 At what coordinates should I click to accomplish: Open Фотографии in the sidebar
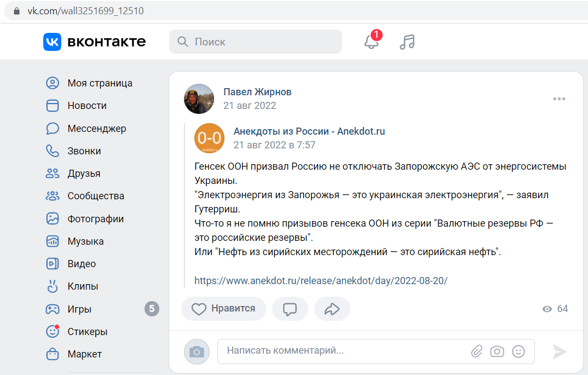pyautogui.click(x=96, y=218)
